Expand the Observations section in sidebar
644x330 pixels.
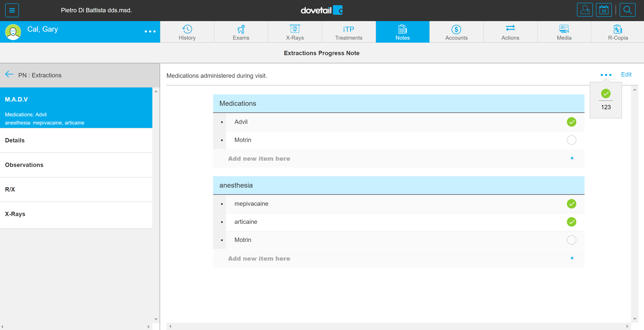click(x=24, y=165)
